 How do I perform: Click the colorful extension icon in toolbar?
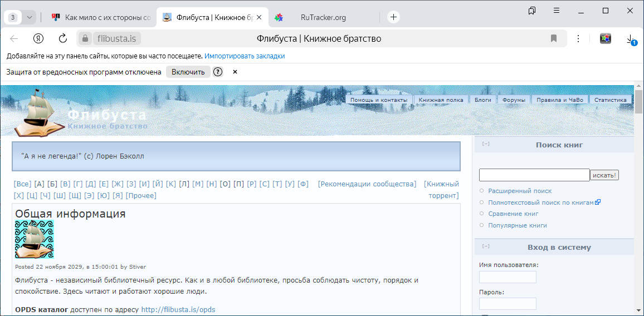606,38
